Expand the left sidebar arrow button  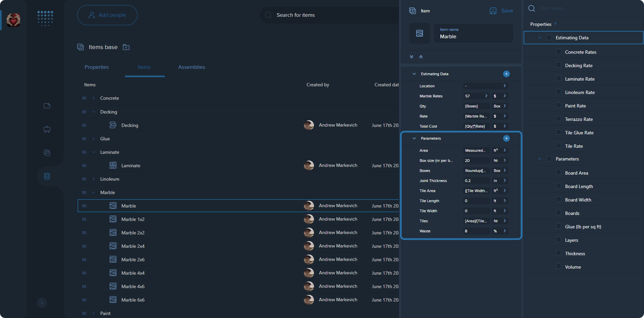point(42,303)
